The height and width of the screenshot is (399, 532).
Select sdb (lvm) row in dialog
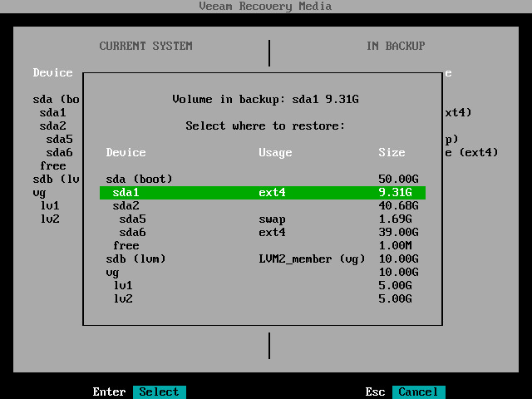point(263,259)
